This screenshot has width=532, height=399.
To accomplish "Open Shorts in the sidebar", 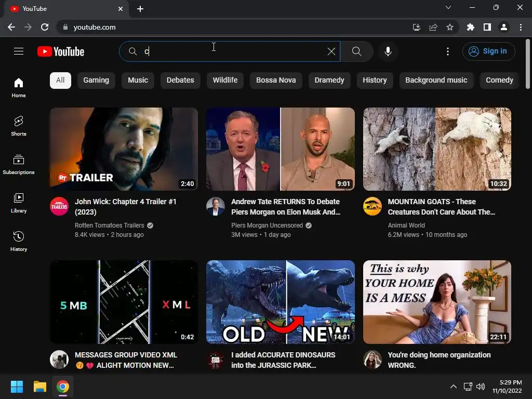I will tap(19, 126).
